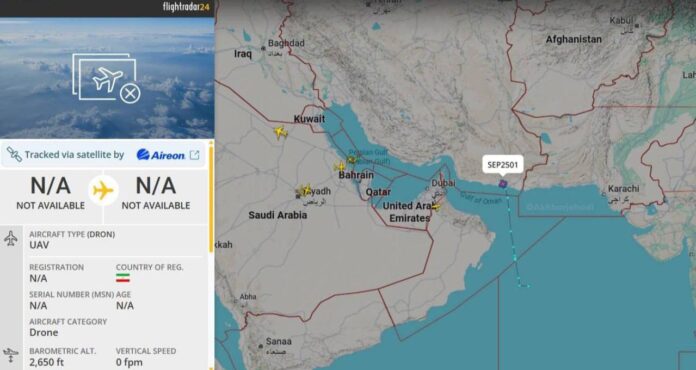Click the Aireon logo link

coord(161,155)
